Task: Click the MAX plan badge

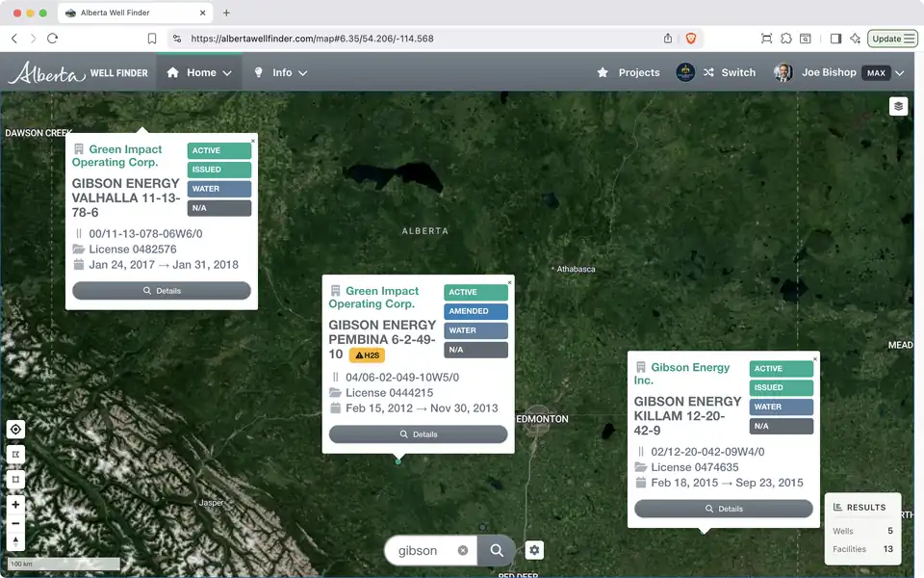Action: point(876,73)
